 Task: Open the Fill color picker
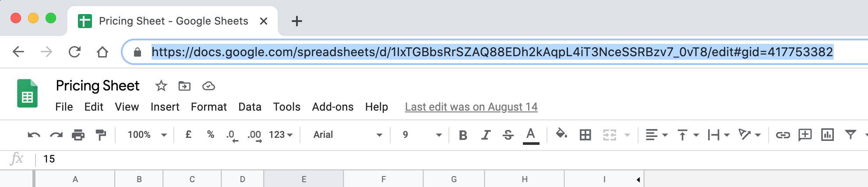click(561, 134)
